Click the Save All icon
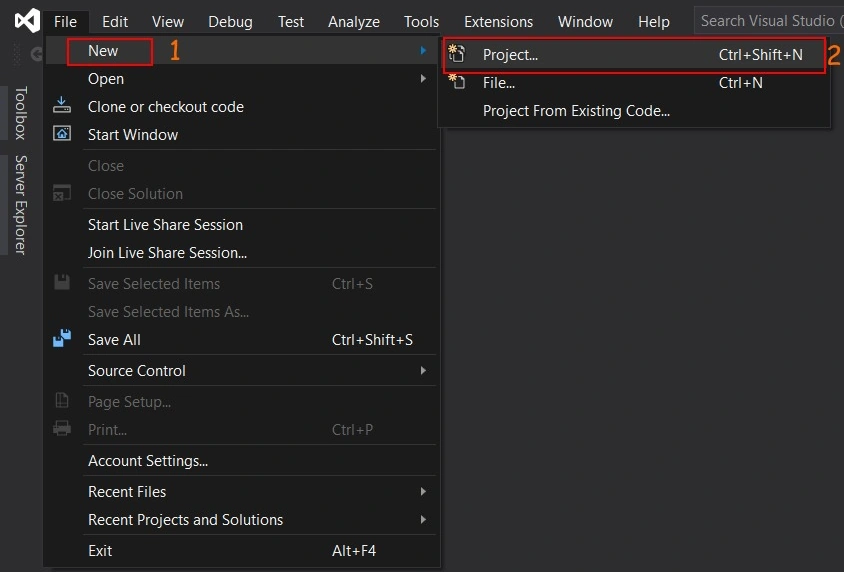 62,338
